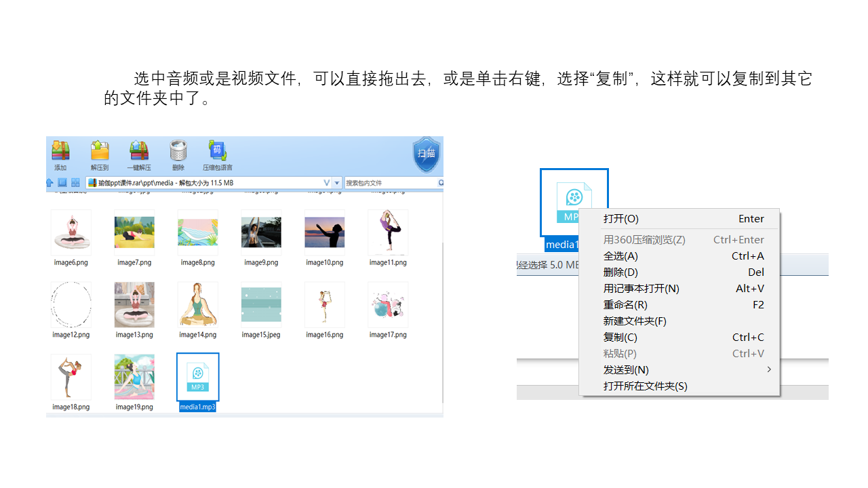Switch to the large thumbnail grid view icon

(x=75, y=183)
